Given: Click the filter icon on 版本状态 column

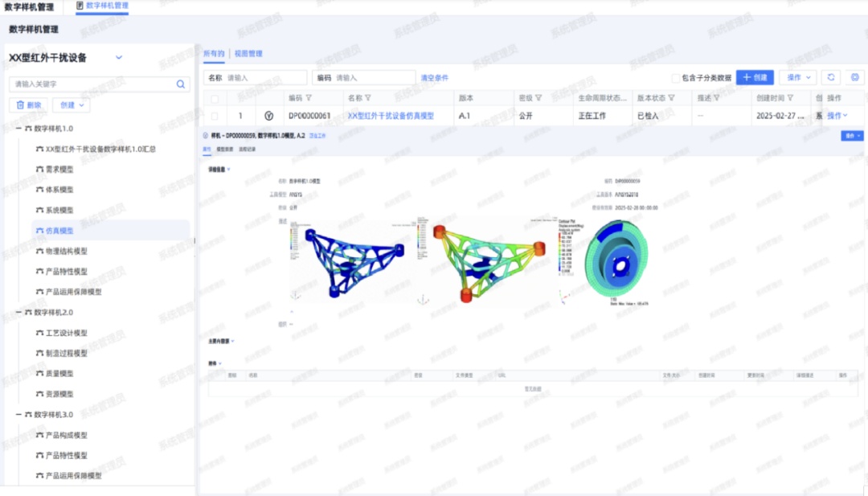Looking at the screenshot, I should click(x=671, y=98).
